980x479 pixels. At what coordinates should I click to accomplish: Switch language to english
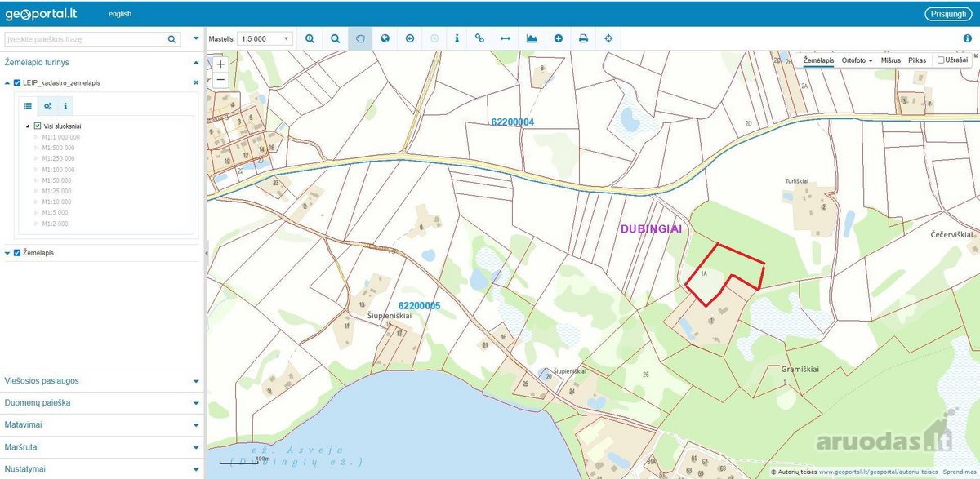(x=119, y=14)
